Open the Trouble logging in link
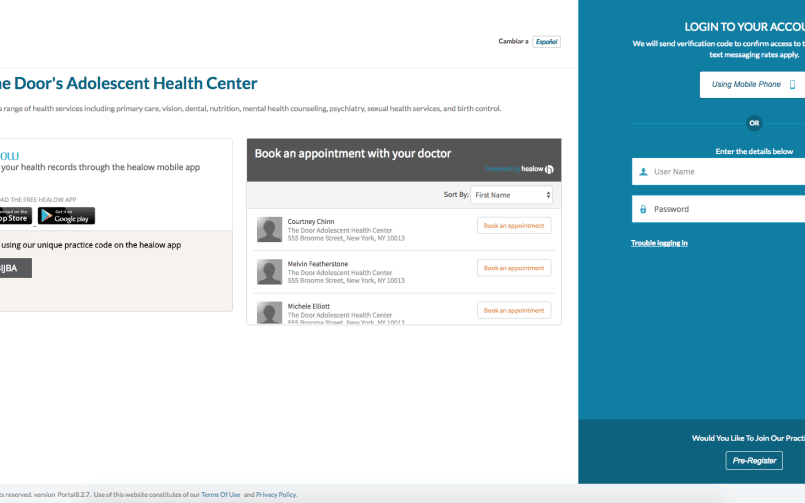 coord(659,243)
